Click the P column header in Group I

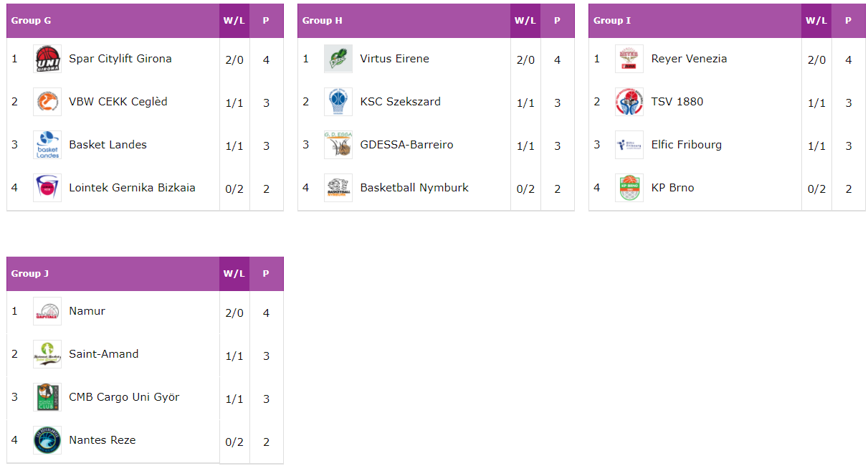(x=848, y=21)
